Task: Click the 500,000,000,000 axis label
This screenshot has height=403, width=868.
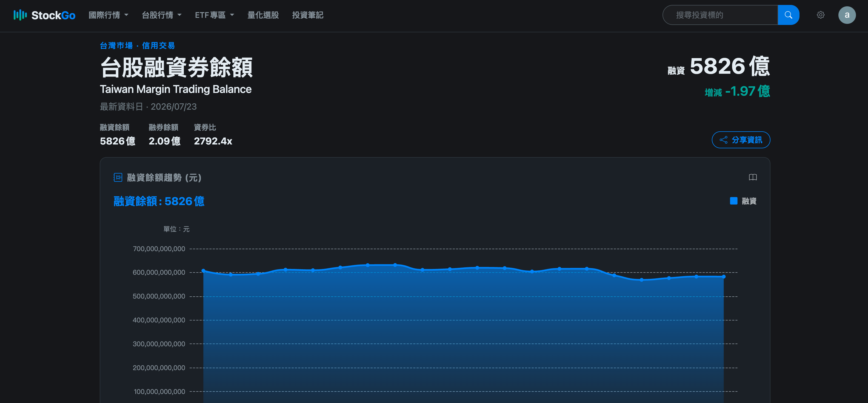Action: (x=159, y=296)
